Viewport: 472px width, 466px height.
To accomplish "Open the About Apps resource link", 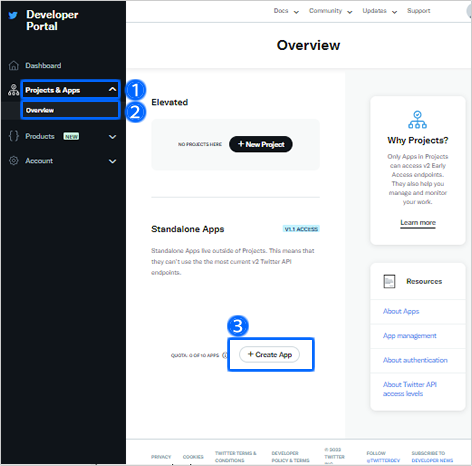I will [x=401, y=311].
